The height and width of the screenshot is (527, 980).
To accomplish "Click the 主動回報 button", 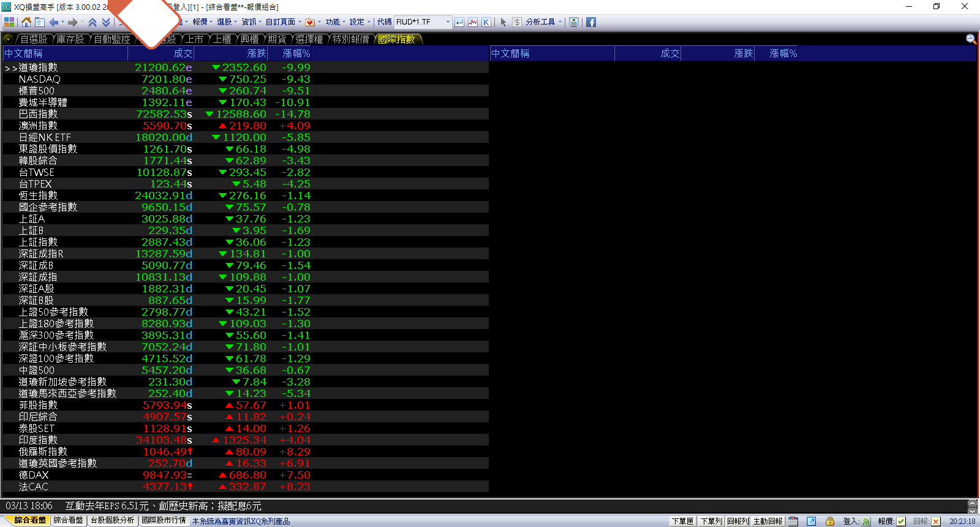I will [x=768, y=521].
